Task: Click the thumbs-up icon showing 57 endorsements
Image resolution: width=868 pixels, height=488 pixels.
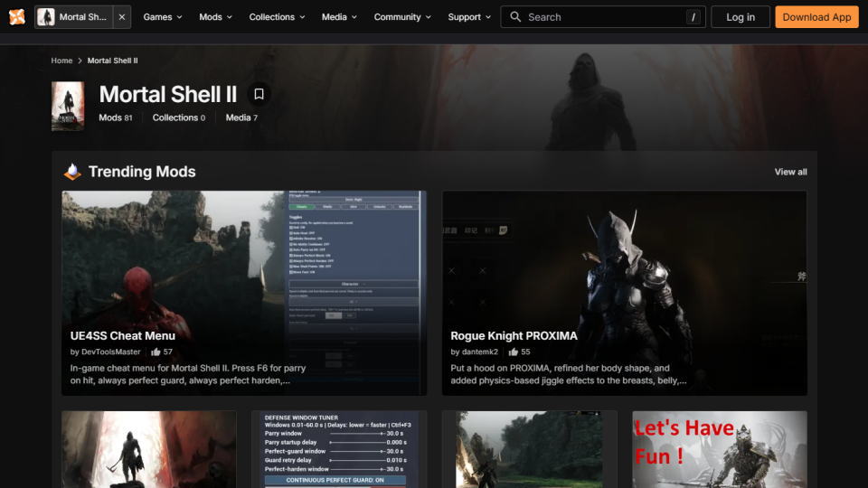Action: coord(156,352)
